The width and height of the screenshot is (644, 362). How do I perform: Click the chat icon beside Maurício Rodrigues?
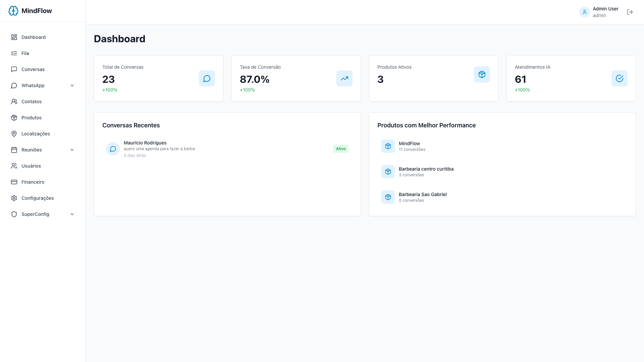point(113,149)
